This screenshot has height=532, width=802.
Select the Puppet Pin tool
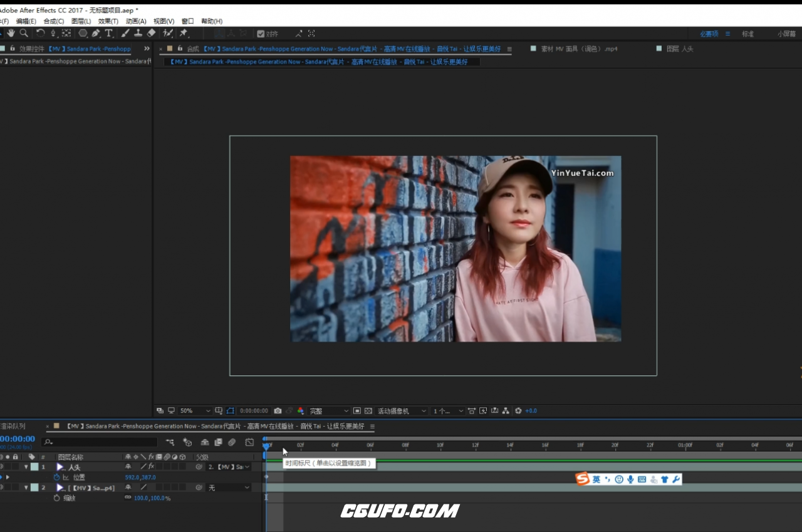coord(184,33)
